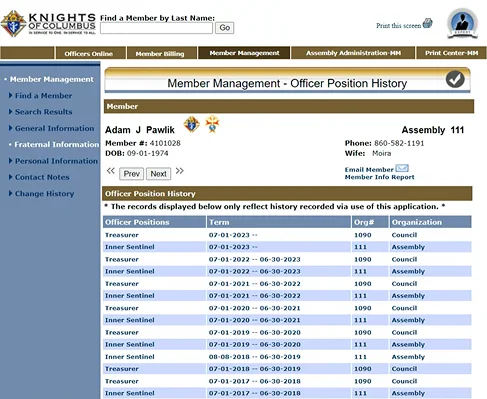Click term 07-01-2019 -- 06-30-2020 for Inner Sentinel
Screen dimensions: 487x399
(255, 344)
